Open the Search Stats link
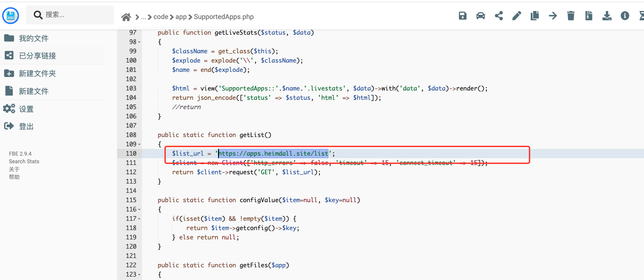This screenshot has height=280, width=644. tap(24, 162)
